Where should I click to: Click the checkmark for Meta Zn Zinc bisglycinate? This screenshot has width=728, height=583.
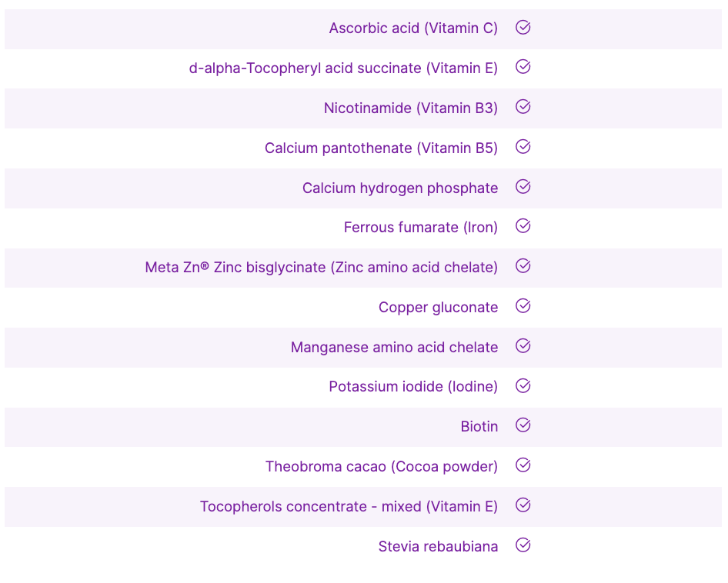click(523, 266)
